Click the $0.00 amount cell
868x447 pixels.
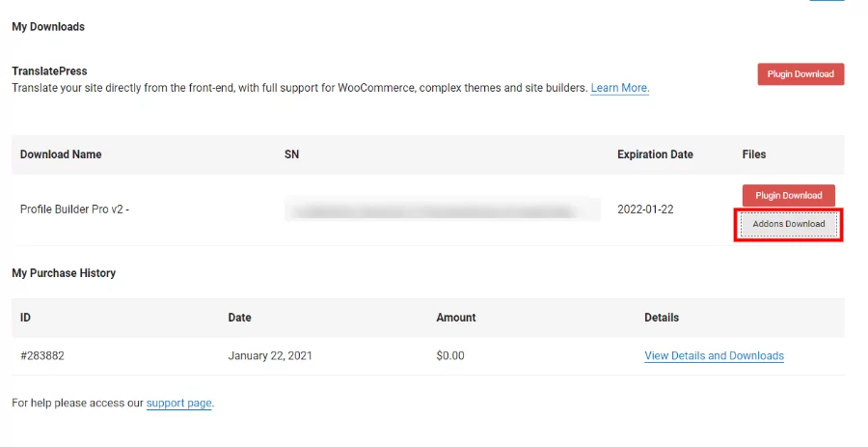450,355
